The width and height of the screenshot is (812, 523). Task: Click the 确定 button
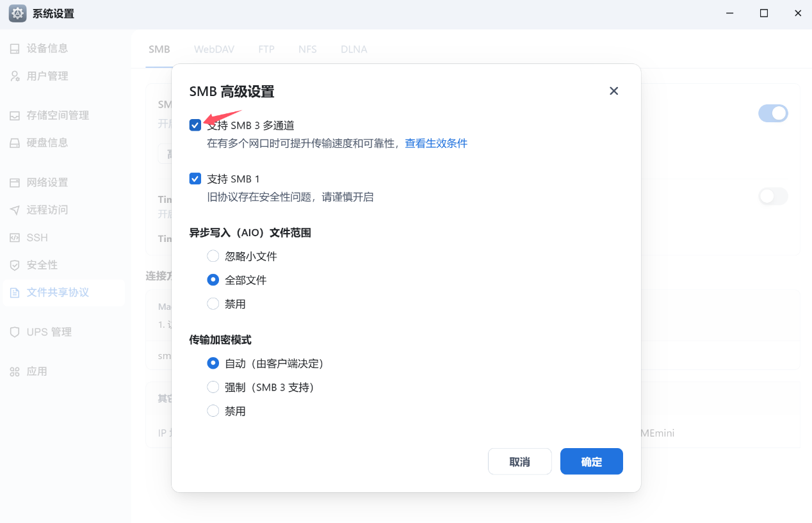(591, 462)
